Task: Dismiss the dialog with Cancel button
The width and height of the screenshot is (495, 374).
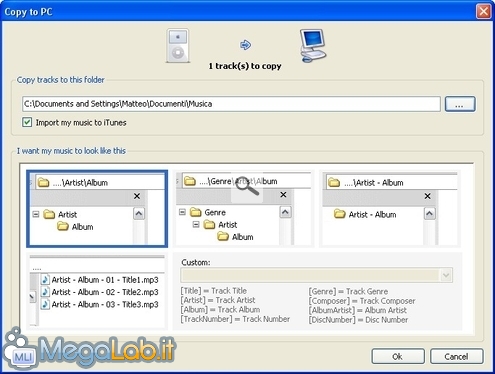Action: 456,357
